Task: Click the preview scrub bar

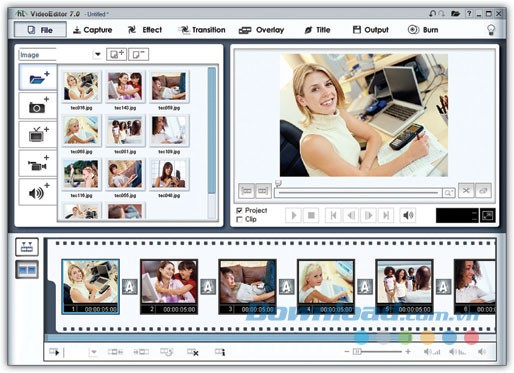Action: click(x=358, y=193)
